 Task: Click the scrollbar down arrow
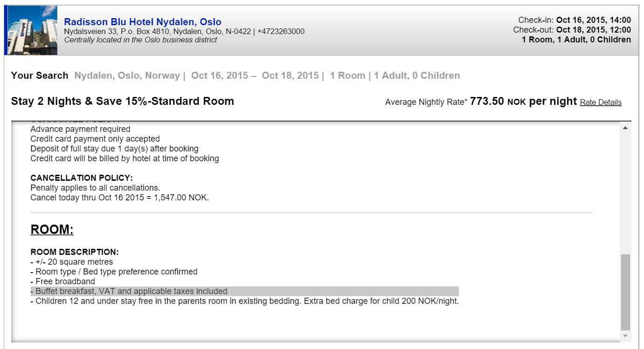[x=625, y=336]
